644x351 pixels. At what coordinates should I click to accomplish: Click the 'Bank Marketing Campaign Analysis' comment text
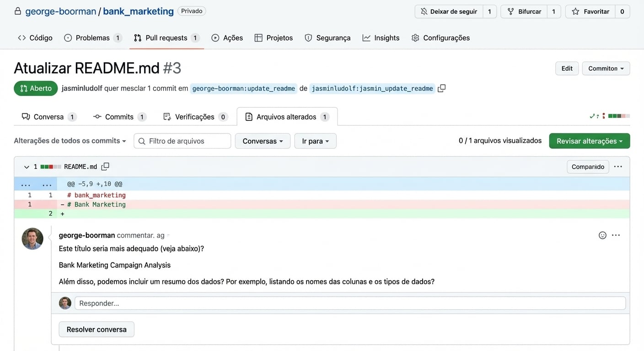pos(115,265)
